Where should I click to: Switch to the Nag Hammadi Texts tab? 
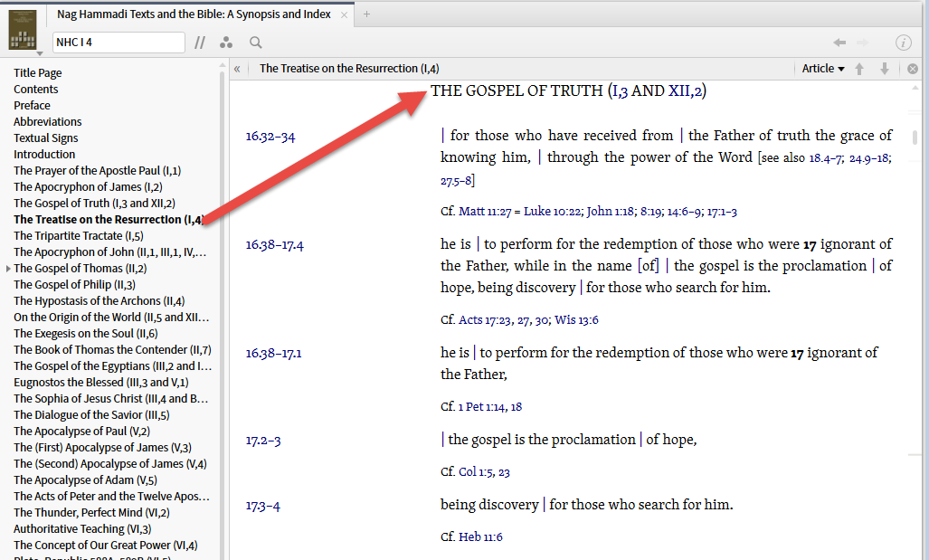click(x=193, y=14)
